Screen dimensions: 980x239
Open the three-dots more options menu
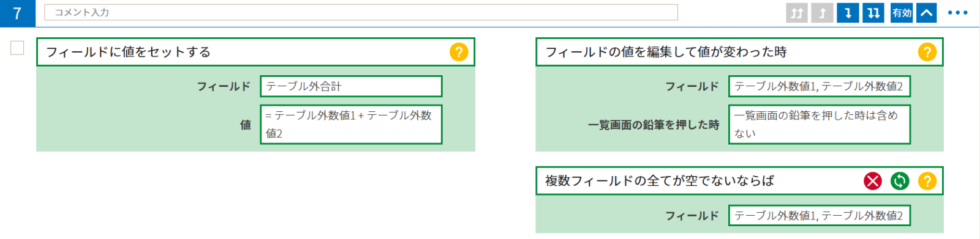(957, 13)
